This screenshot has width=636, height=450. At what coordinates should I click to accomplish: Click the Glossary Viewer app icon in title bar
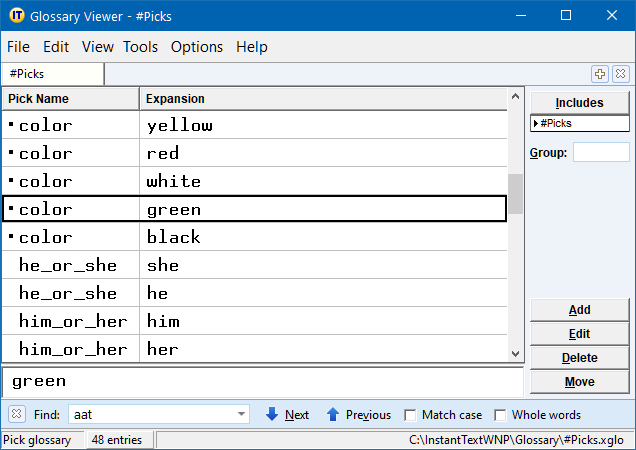point(15,15)
